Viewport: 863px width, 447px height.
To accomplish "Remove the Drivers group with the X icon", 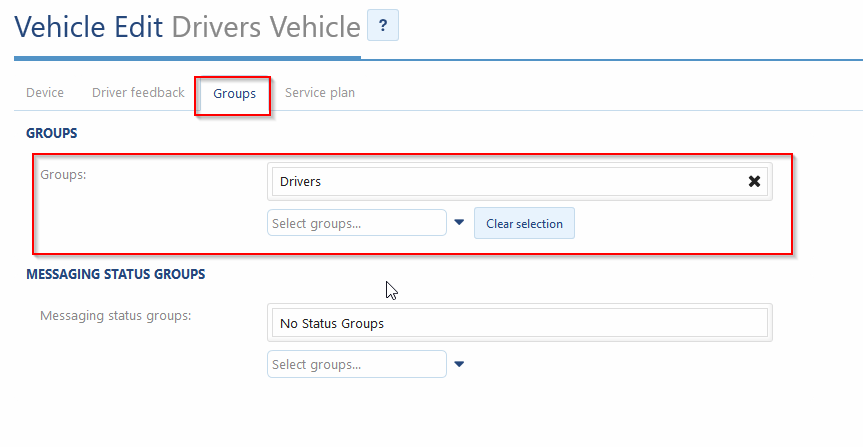I will coord(754,181).
